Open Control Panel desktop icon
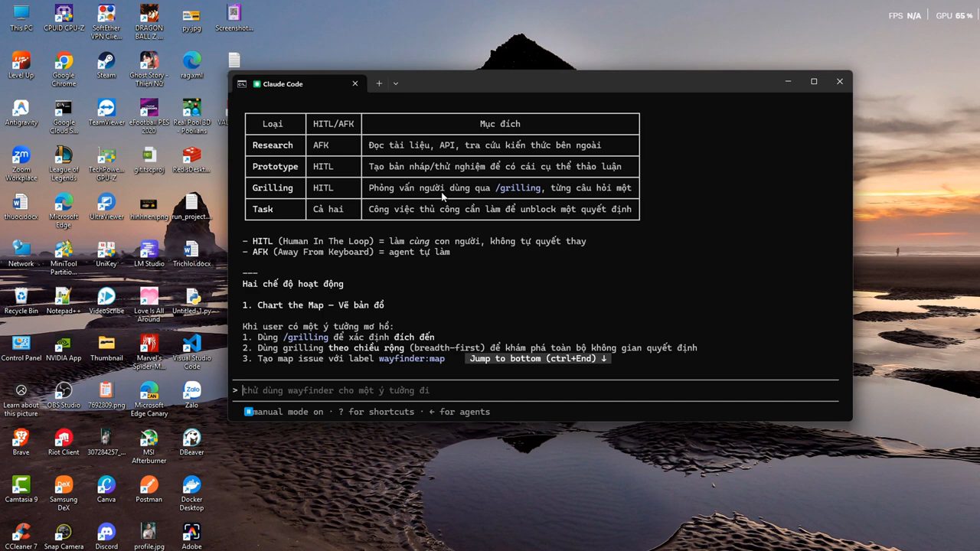Screen dimensions: 980x551 (x=21, y=348)
